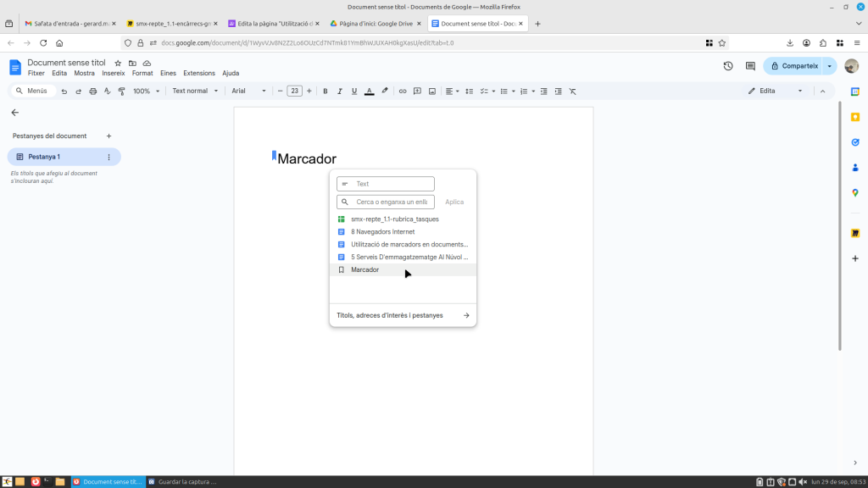
Task: Toggle italic text formatting
Action: [340, 91]
